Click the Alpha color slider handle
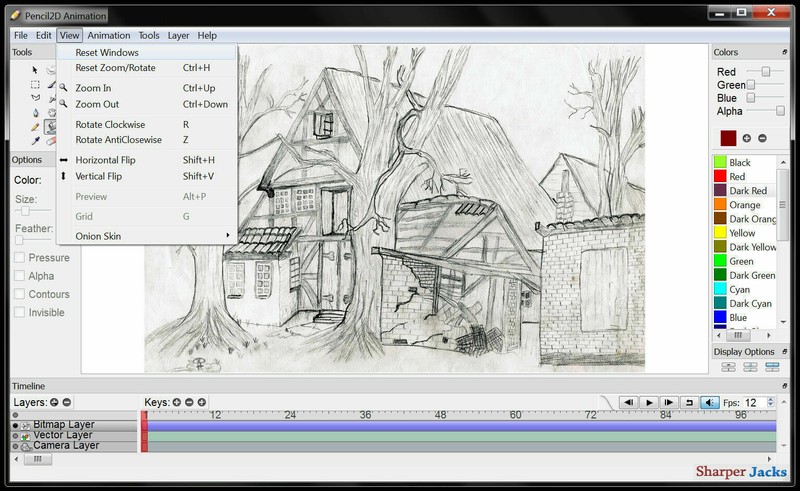Viewport: 800px width, 491px height. [780, 111]
